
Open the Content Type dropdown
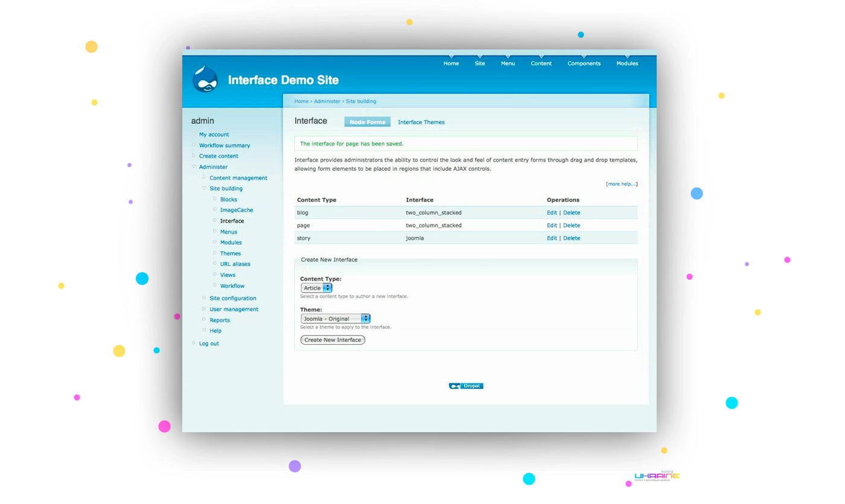(x=316, y=288)
